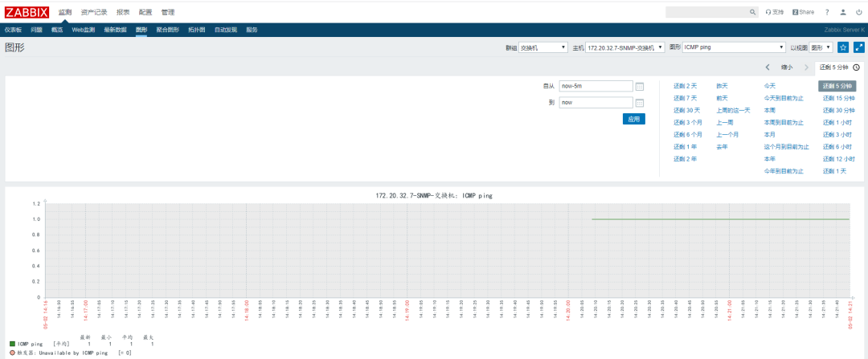Image resolution: width=868 pixels, height=359 pixels.
Task: Open the 群组 group dropdown
Action: pyautogui.click(x=543, y=47)
